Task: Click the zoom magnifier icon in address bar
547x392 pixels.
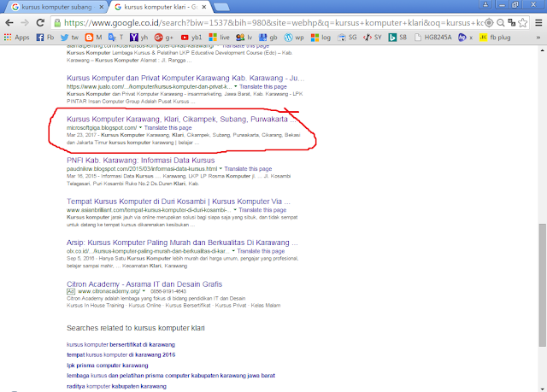Action: click(501, 23)
